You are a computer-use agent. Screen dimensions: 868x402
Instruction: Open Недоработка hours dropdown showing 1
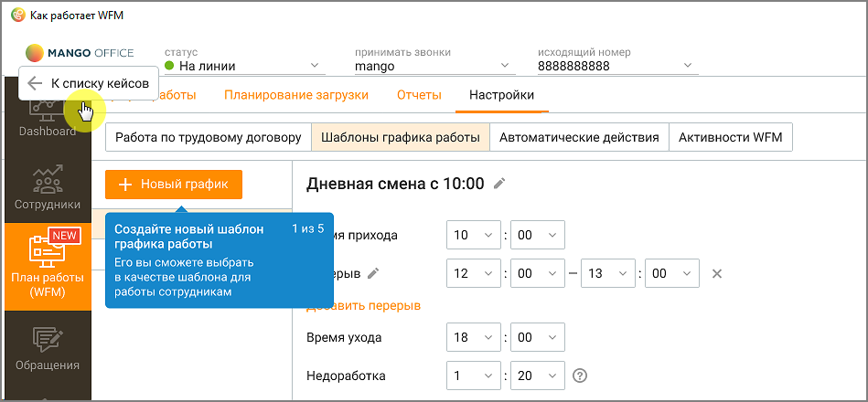[x=473, y=376]
